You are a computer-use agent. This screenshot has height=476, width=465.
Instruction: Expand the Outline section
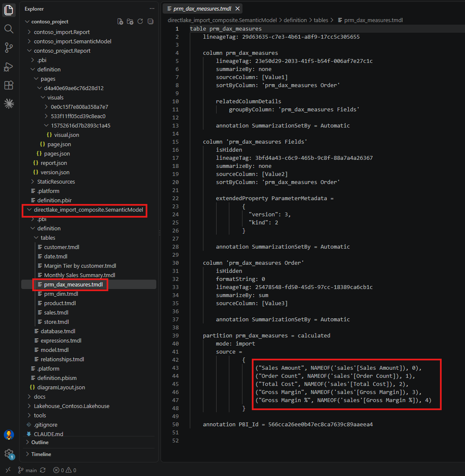[x=40, y=442]
